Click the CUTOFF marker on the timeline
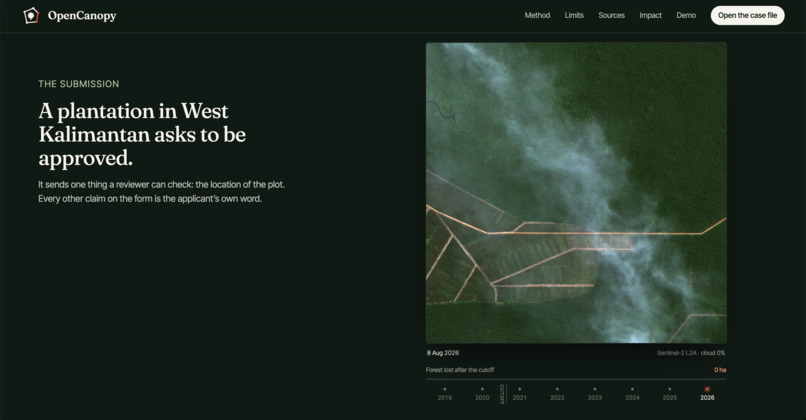The height and width of the screenshot is (420, 806). click(x=503, y=394)
